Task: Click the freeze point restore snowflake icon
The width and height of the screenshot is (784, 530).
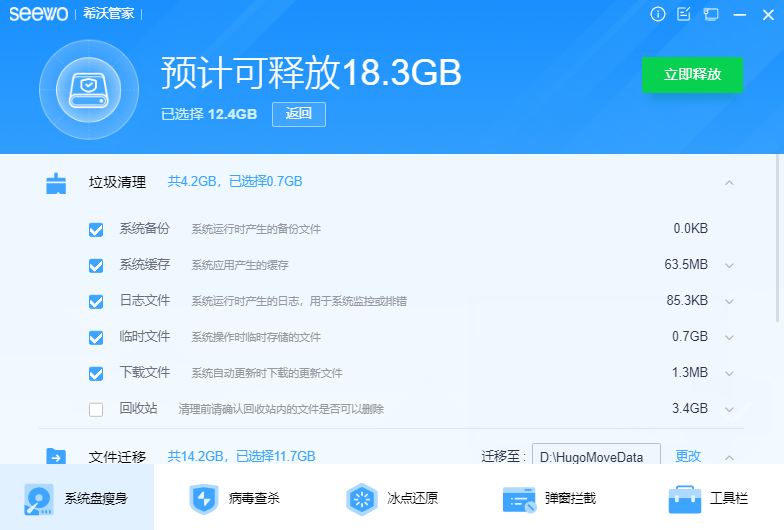Action: (x=361, y=498)
